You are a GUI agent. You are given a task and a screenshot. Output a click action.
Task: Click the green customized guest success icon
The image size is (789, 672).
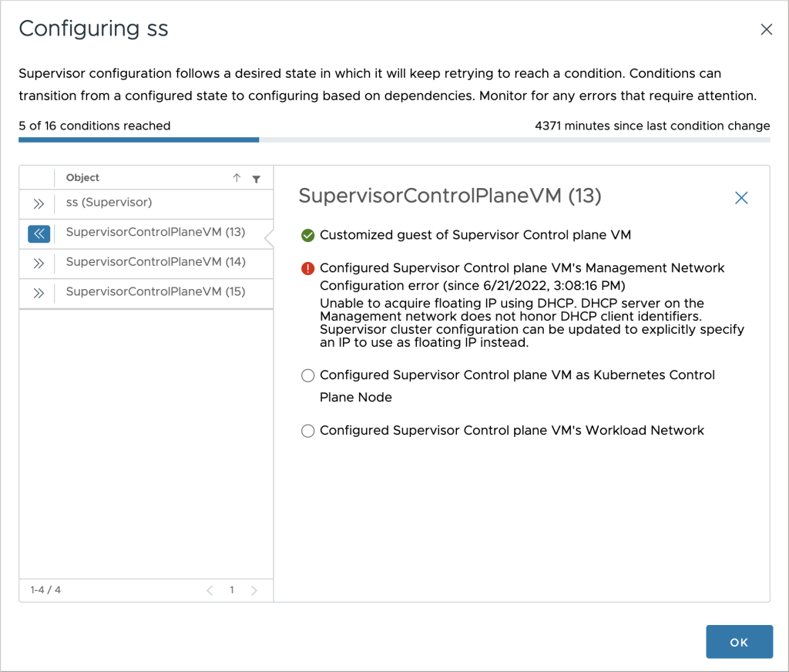pos(308,235)
